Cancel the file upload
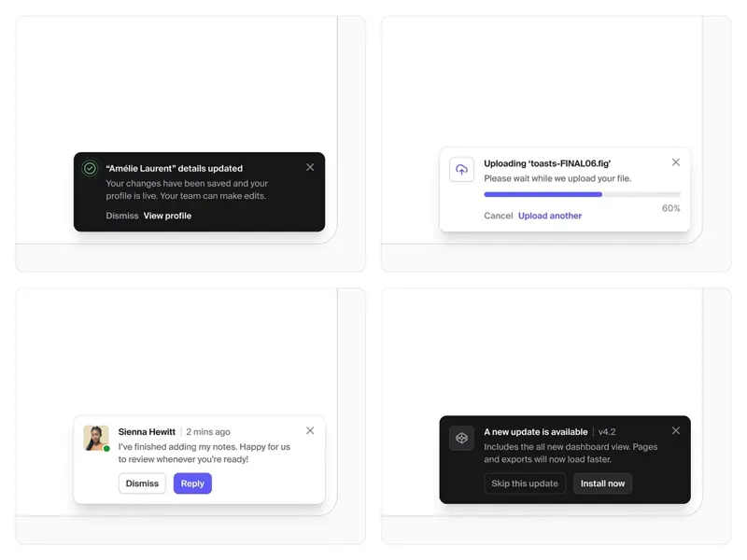The image size is (747, 560). coord(499,216)
